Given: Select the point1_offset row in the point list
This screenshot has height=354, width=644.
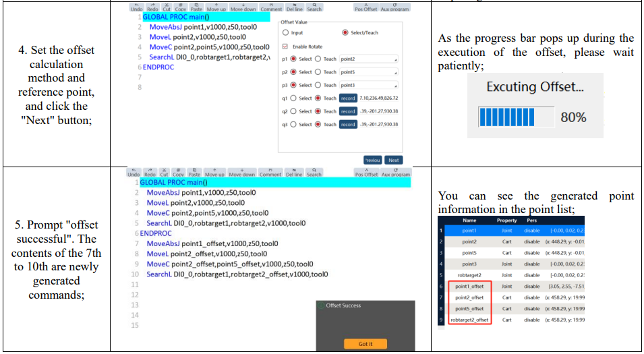Looking at the screenshot, I should [x=511, y=287].
